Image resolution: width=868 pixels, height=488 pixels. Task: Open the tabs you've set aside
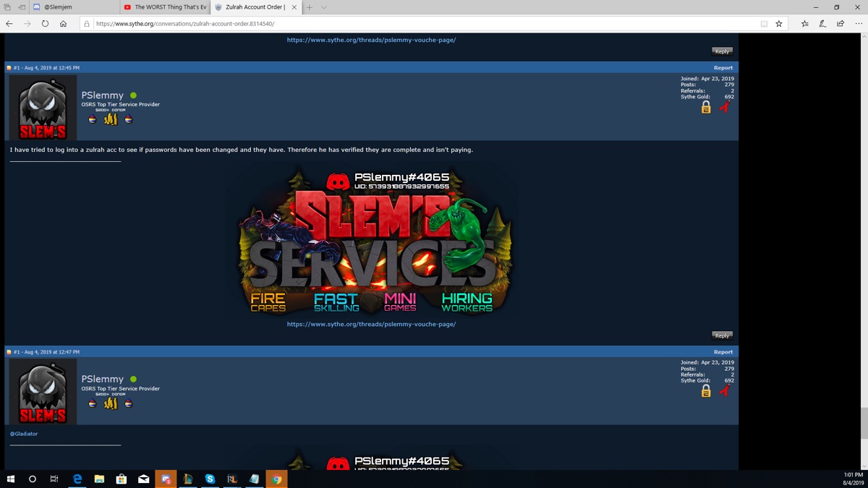click(7, 7)
